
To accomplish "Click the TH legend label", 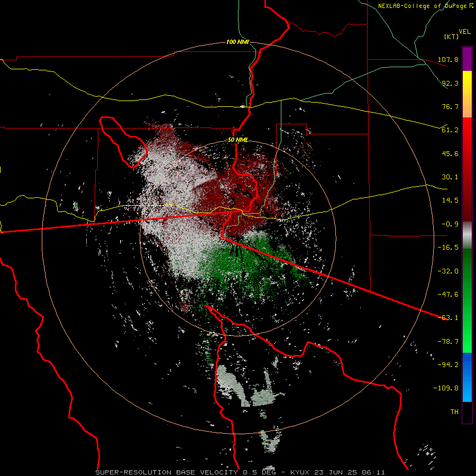I will coord(454,412).
